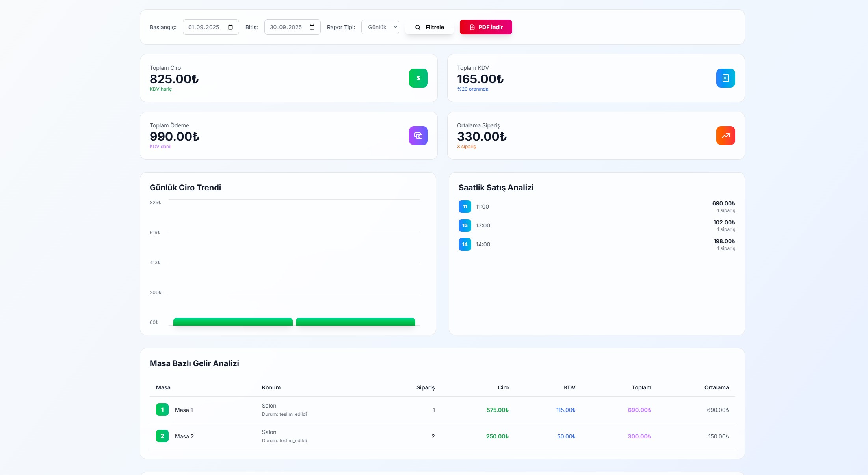Click the Ciro column header in table

503,387
